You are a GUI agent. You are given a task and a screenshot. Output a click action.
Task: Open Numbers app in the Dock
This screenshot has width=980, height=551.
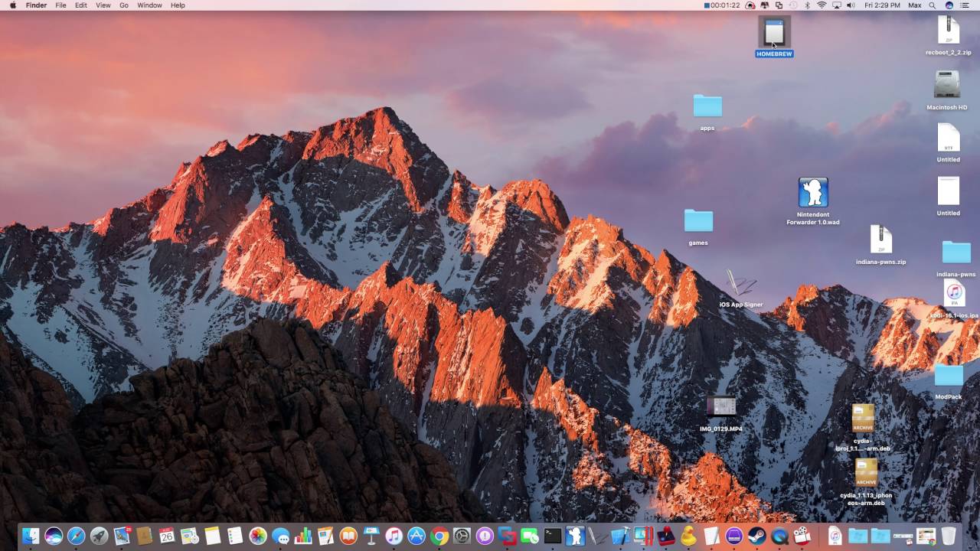(303, 536)
